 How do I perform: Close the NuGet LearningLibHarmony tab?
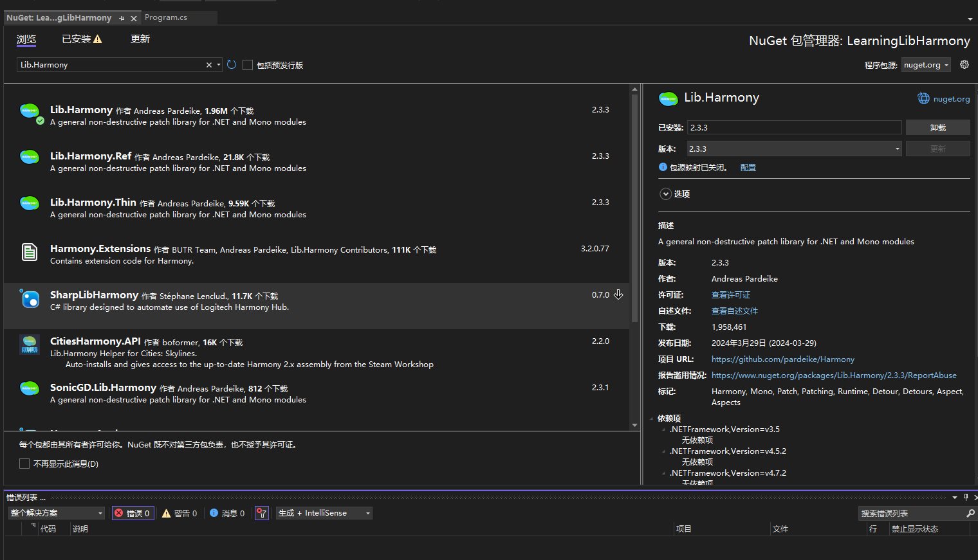134,18
